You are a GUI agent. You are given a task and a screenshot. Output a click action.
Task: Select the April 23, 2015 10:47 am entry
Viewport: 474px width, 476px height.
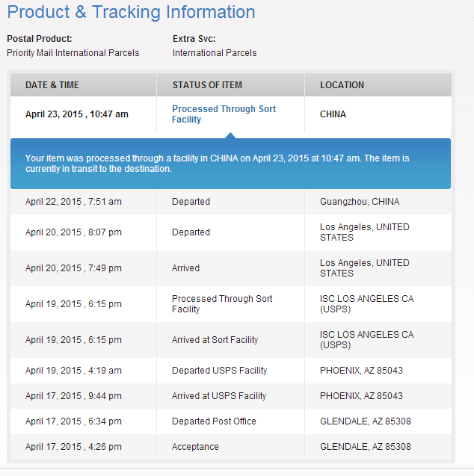tap(77, 114)
